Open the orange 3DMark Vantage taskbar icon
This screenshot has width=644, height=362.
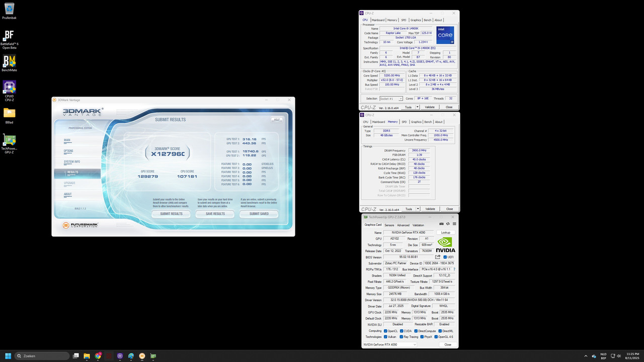click(142, 356)
